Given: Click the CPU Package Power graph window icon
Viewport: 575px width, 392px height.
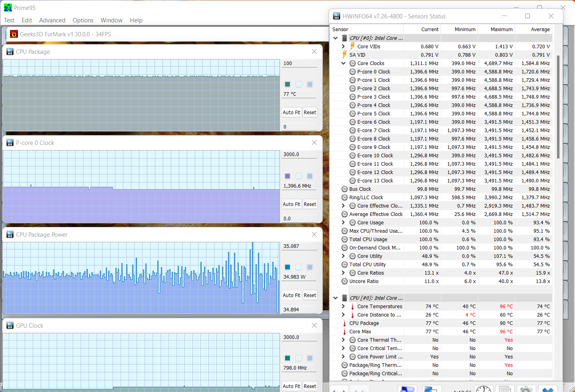Looking at the screenshot, I should click(x=10, y=235).
